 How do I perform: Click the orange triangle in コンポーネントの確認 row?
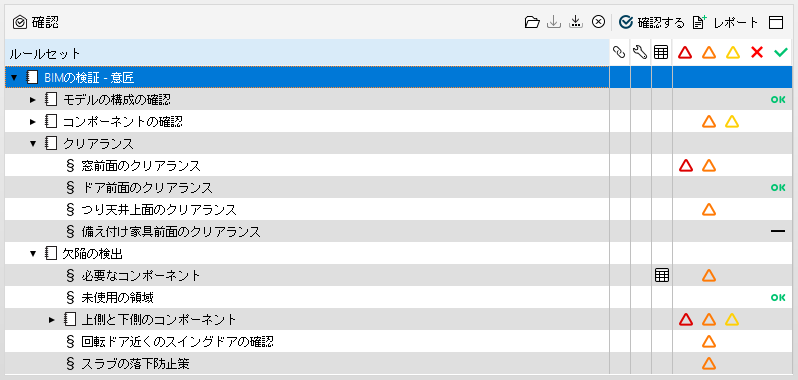709,122
